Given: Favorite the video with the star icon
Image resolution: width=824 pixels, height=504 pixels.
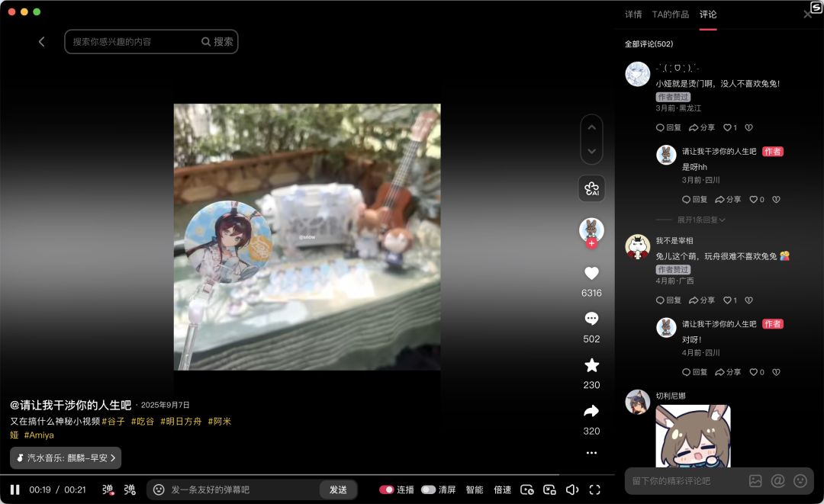Looking at the screenshot, I should (591, 365).
